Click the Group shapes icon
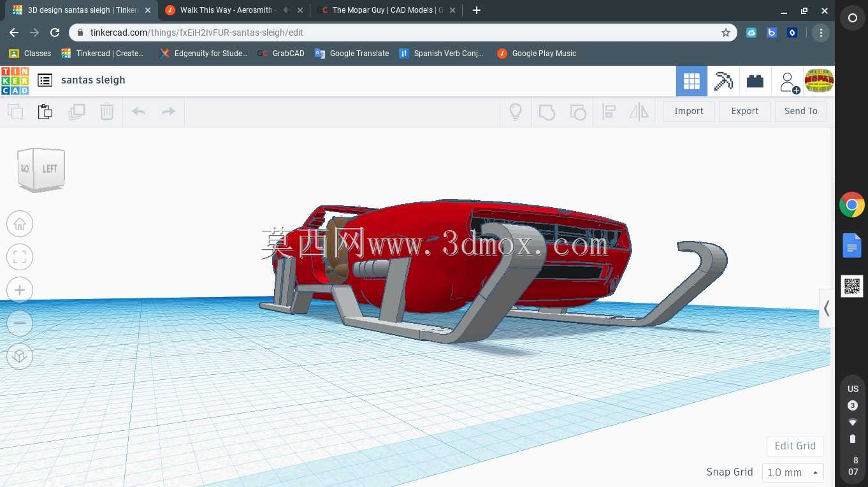 pos(547,112)
